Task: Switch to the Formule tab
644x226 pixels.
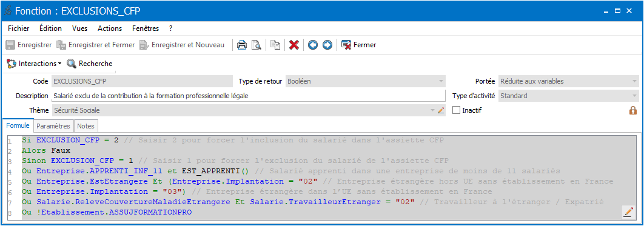Action: click(18, 125)
